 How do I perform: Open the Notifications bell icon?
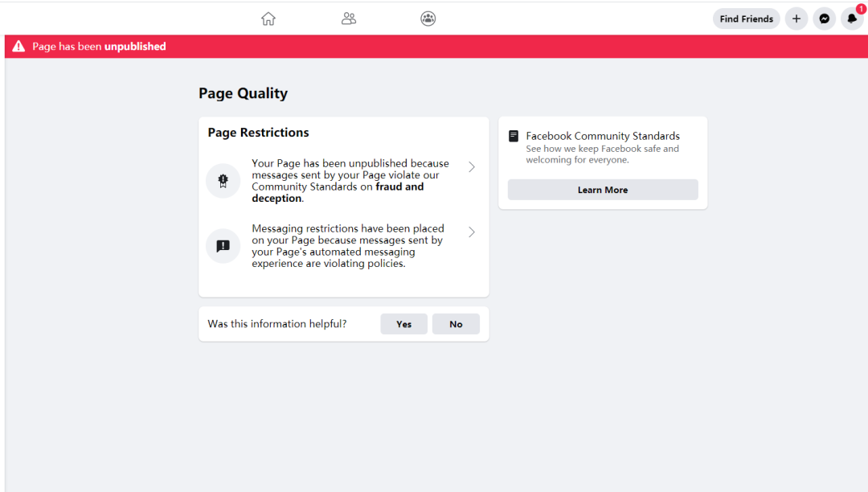852,18
